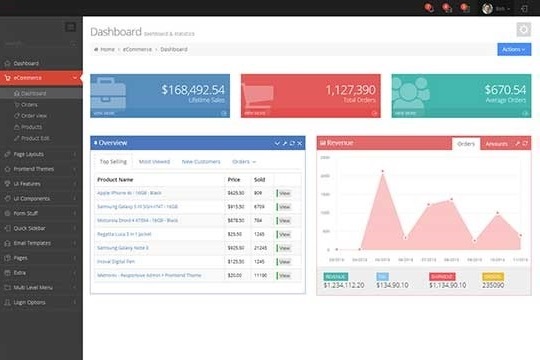Click the highest peak point on Revenue chart

tap(383, 171)
